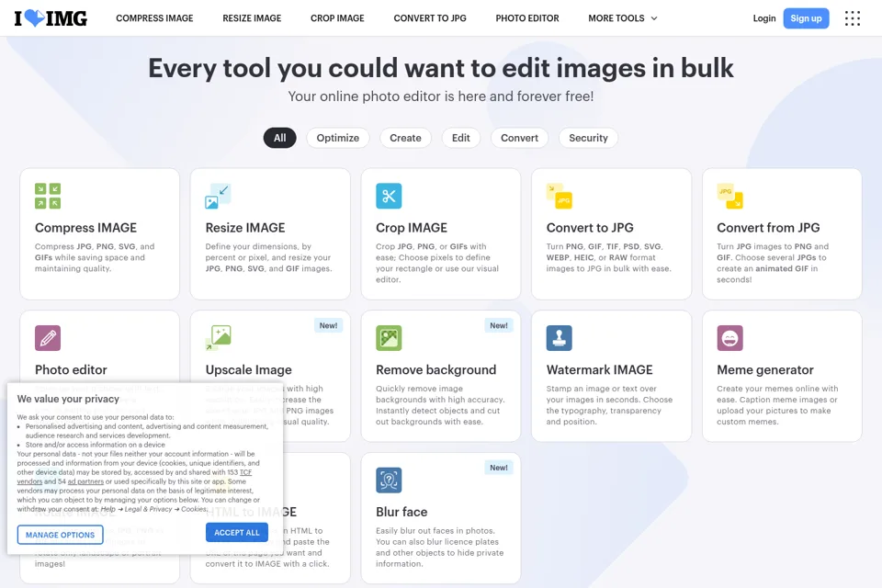Select the Security filter tab
Viewport: 882px width, 588px height.
pos(588,138)
